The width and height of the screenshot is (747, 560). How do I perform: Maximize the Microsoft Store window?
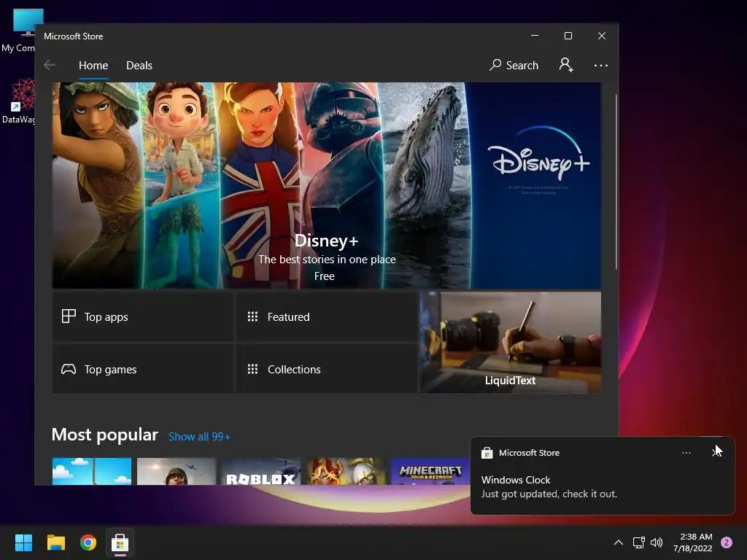(568, 36)
